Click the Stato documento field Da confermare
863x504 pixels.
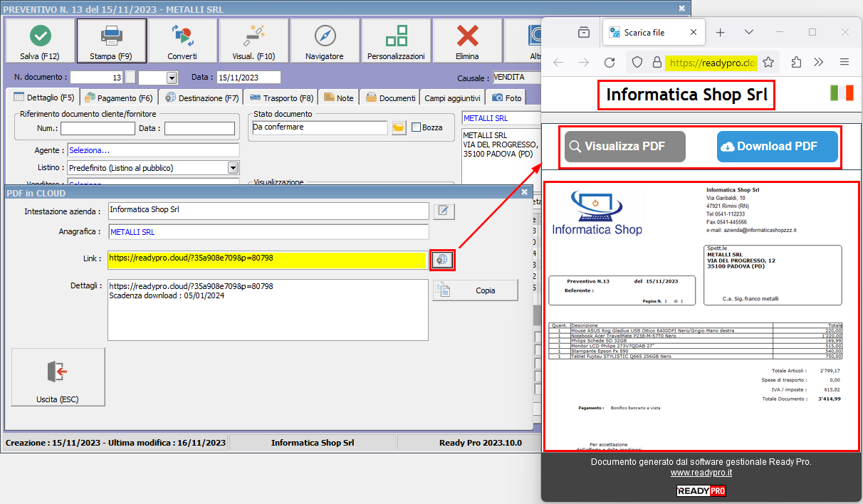pyautogui.click(x=320, y=127)
